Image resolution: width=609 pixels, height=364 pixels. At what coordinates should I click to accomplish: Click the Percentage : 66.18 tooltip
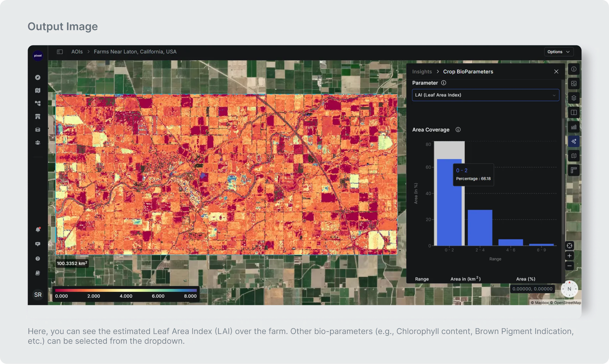point(473,175)
